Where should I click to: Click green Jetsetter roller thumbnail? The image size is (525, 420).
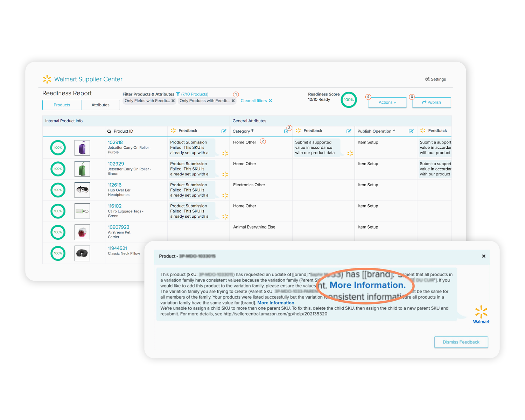(82, 169)
